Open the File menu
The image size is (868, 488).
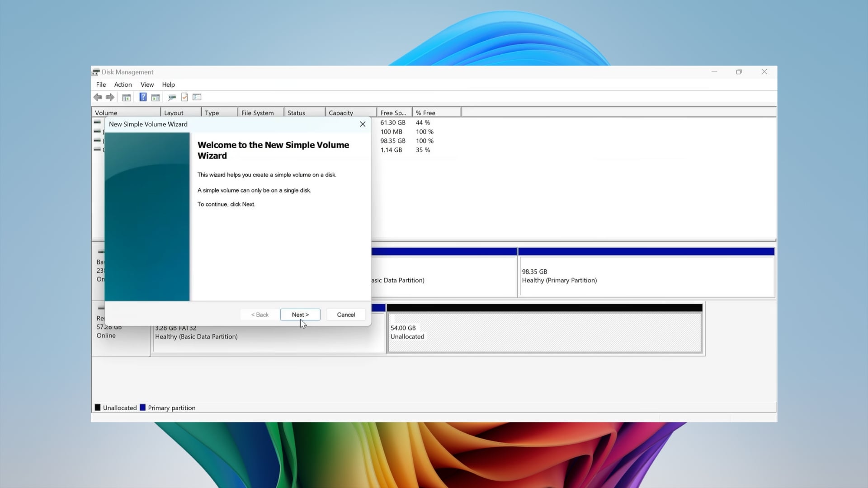tap(101, 84)
